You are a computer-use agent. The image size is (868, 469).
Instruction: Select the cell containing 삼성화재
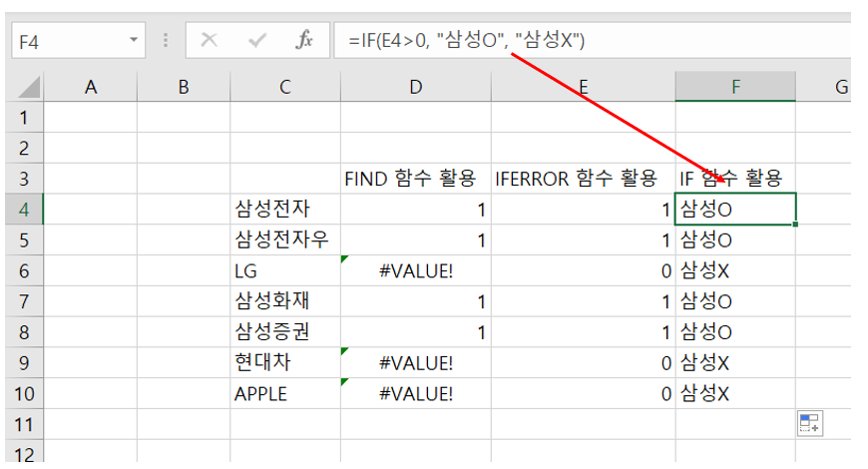click(x=285, y=301)
